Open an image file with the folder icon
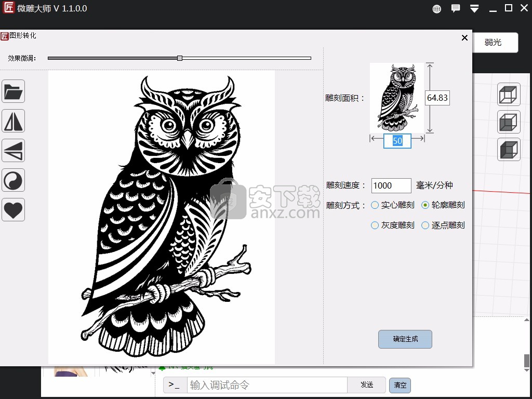This screenshot has width=532, height=399. pos(13,91)
